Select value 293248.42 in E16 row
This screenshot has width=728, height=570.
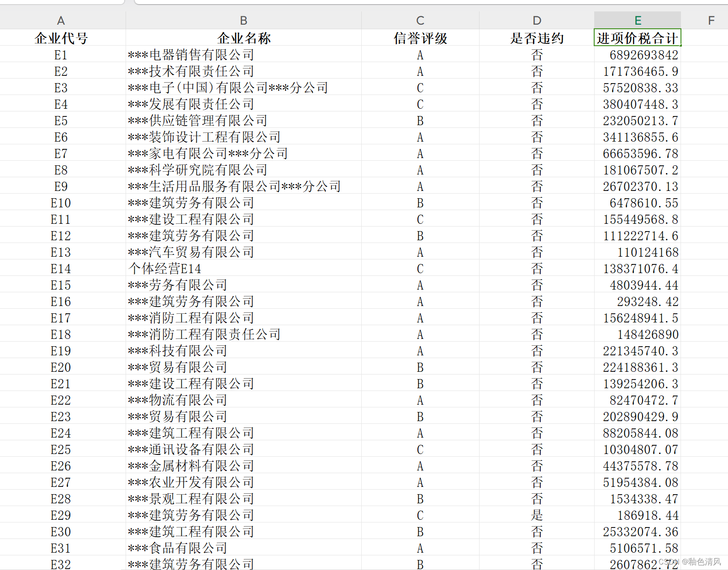pyautogui.click(x=638, y=301)
